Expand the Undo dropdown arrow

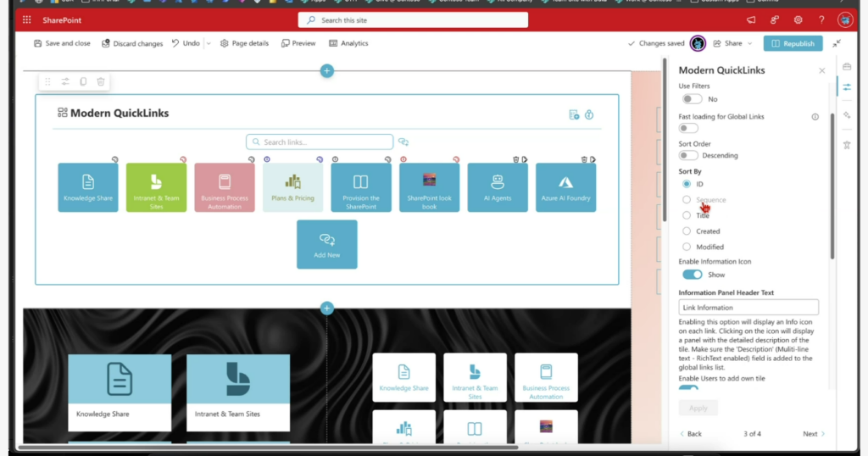coord(209,43)
